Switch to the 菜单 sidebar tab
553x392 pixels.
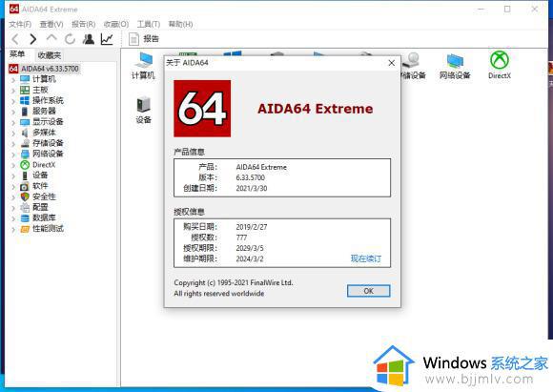point(17,54)
